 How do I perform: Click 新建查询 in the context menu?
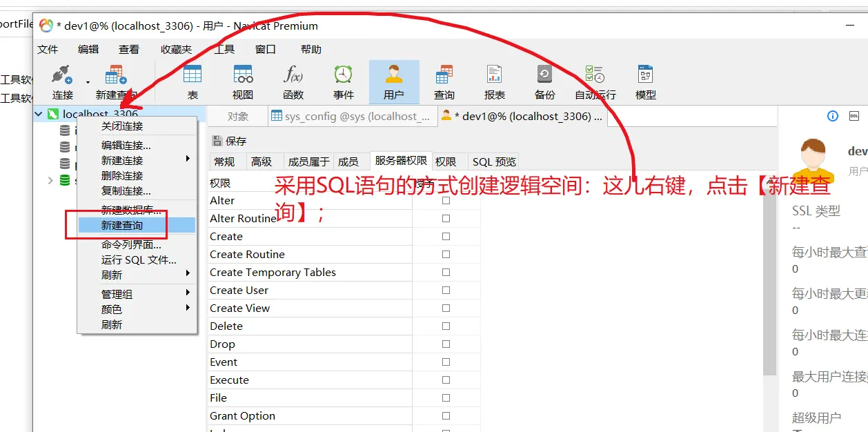point(138,225)
